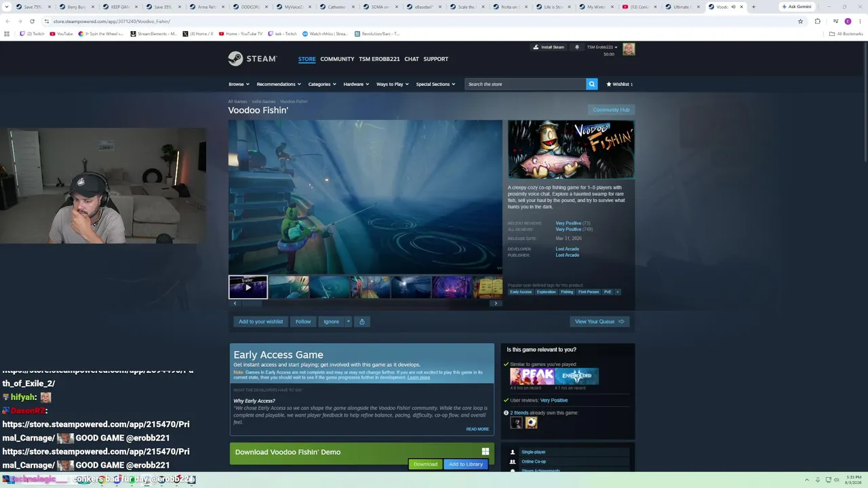This screenshot has width=868, height=488.
Task: Click the Exploration tag
Action: (x=546, y=292)
